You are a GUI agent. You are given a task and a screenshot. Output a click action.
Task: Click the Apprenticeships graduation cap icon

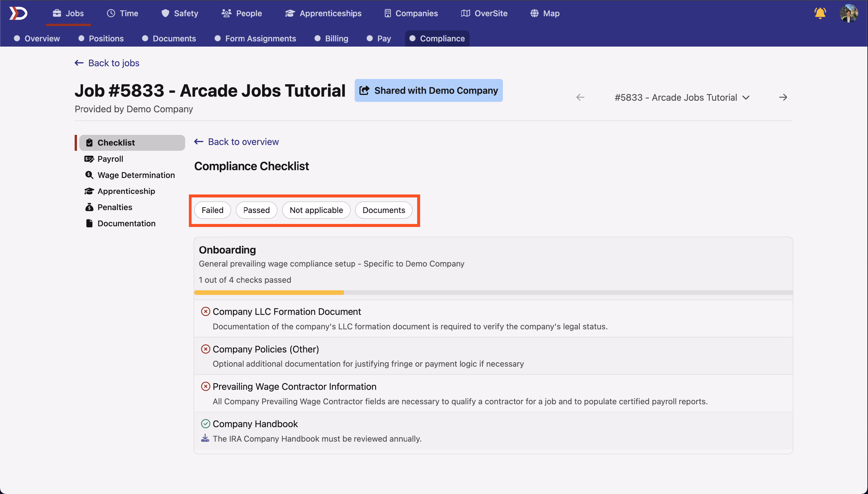[x=290, y=13]
